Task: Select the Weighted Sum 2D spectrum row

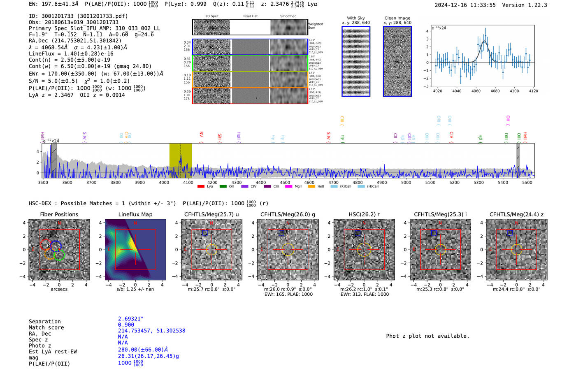Action: [250, 27]
